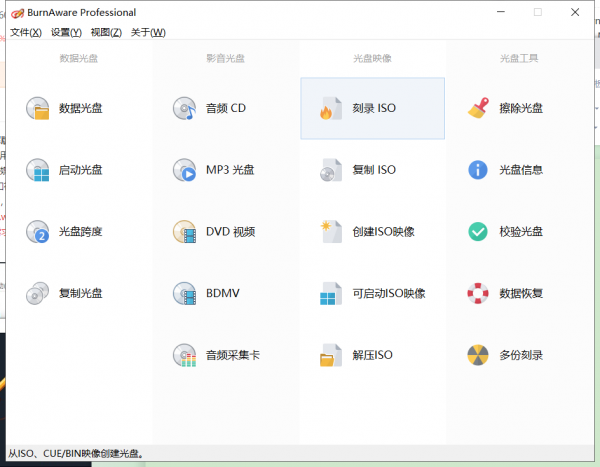Click the 数据光盘 text label
Image resolution: width=600 pixels, height=467 pixels.
(x=81, y=108)
